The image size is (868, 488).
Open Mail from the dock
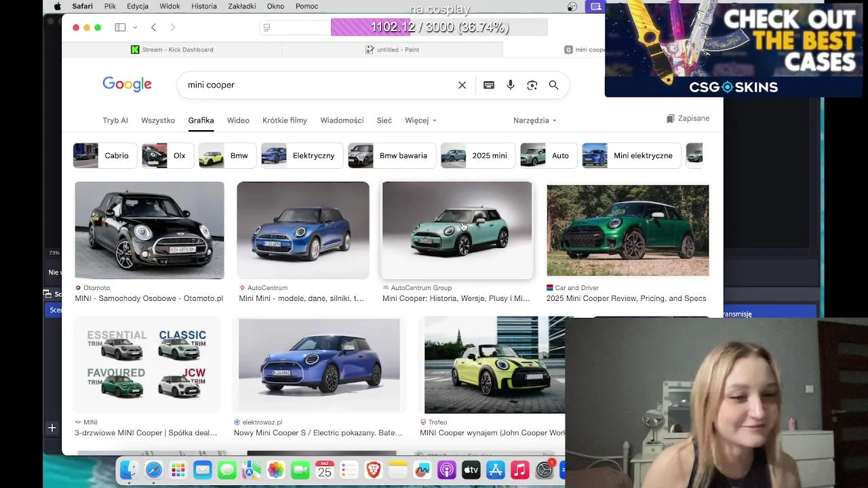(203, 470)
